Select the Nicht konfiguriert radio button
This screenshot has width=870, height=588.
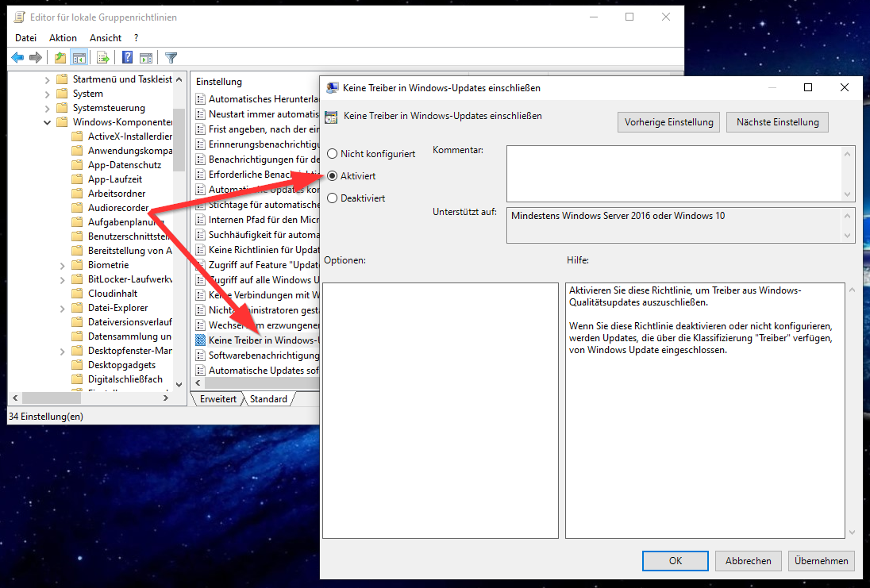coord(333,154)
